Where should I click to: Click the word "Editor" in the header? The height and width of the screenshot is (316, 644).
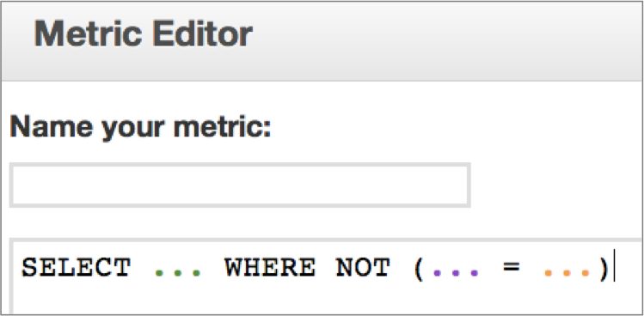coord(202,34)
